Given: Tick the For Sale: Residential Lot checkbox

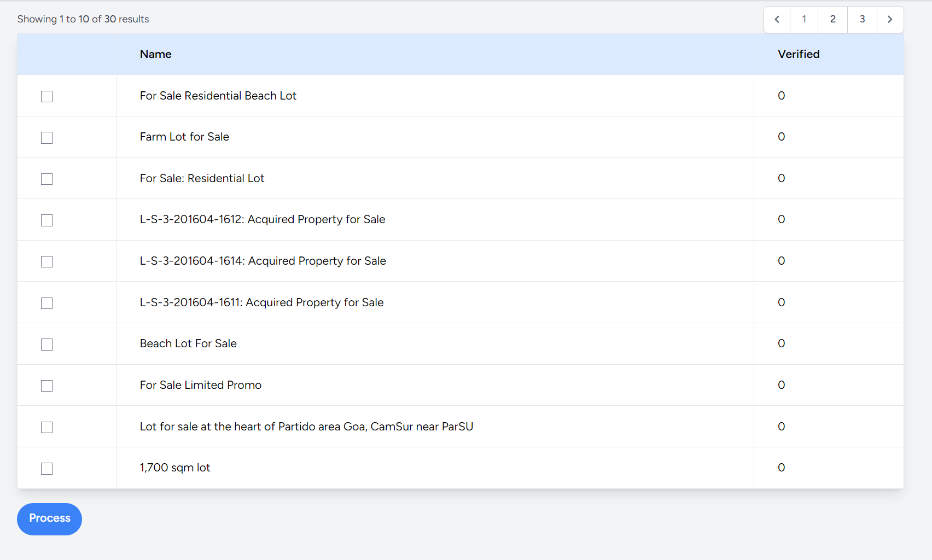Looking at the screenshot, I should (x=47, y=179).
